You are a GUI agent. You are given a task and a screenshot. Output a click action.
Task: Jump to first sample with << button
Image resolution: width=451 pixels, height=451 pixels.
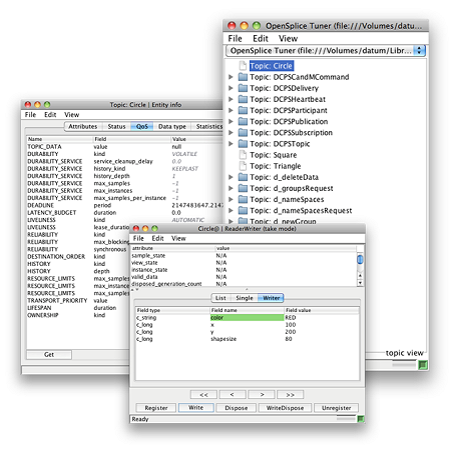(204, 394)
